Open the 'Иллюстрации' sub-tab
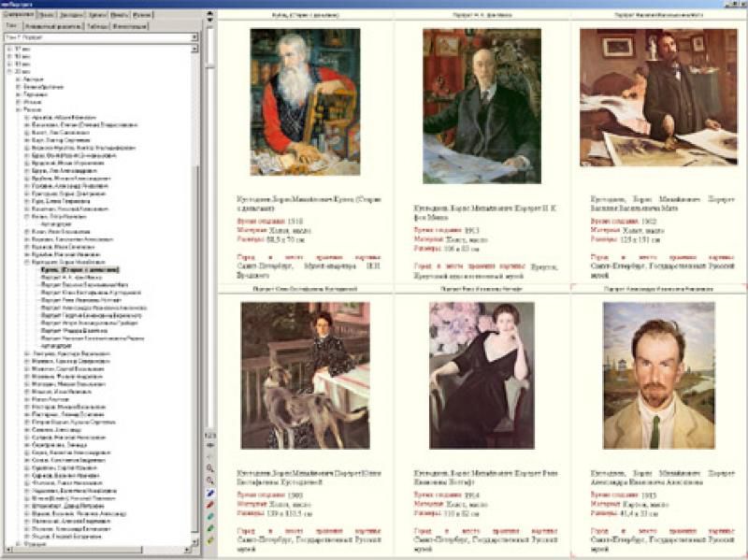748x560 pixels. 129,26
